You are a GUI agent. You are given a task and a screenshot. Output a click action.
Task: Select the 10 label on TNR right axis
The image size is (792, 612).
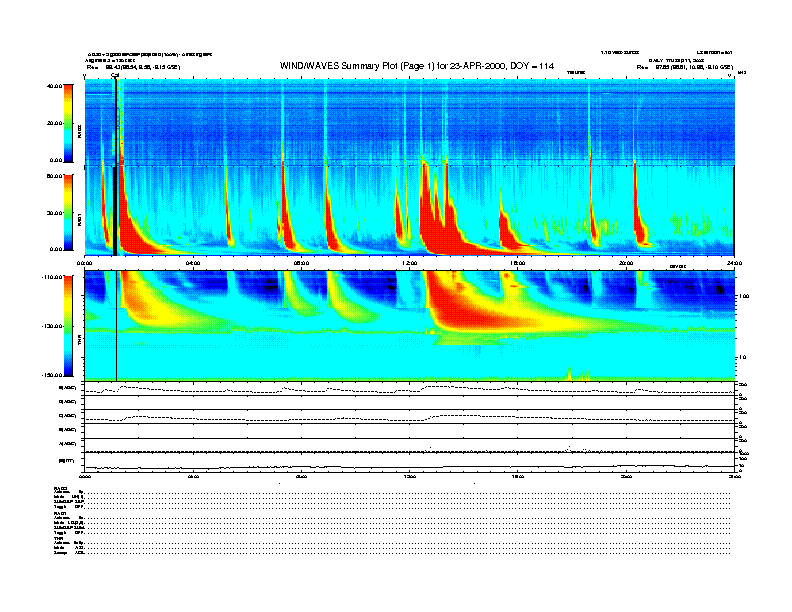coord(743,358)
